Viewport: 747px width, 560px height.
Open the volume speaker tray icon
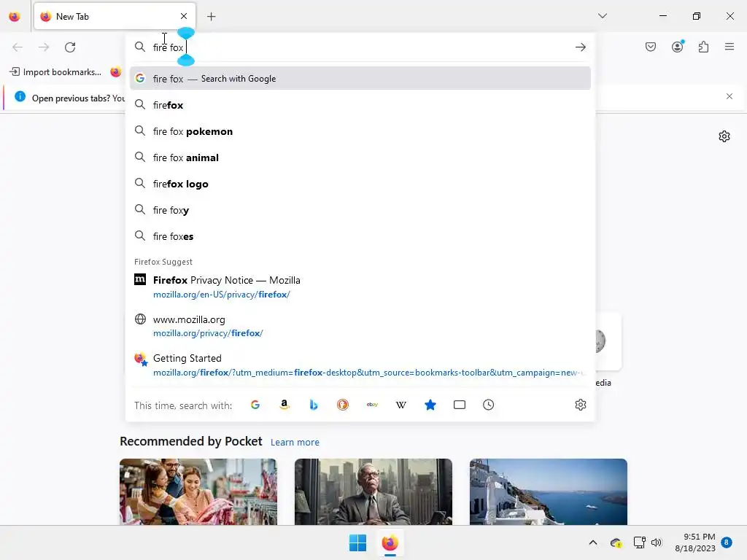click(657, 542)
